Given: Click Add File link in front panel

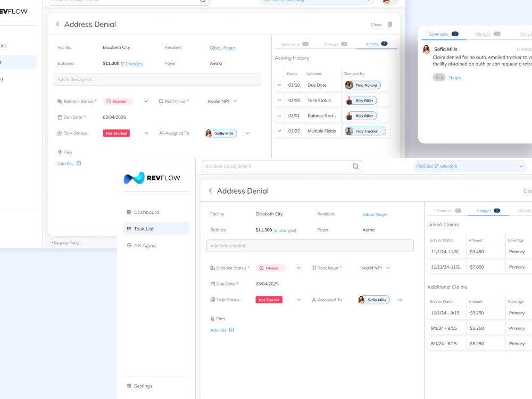Looking at the screenshot, I should [x=218, y=330].
